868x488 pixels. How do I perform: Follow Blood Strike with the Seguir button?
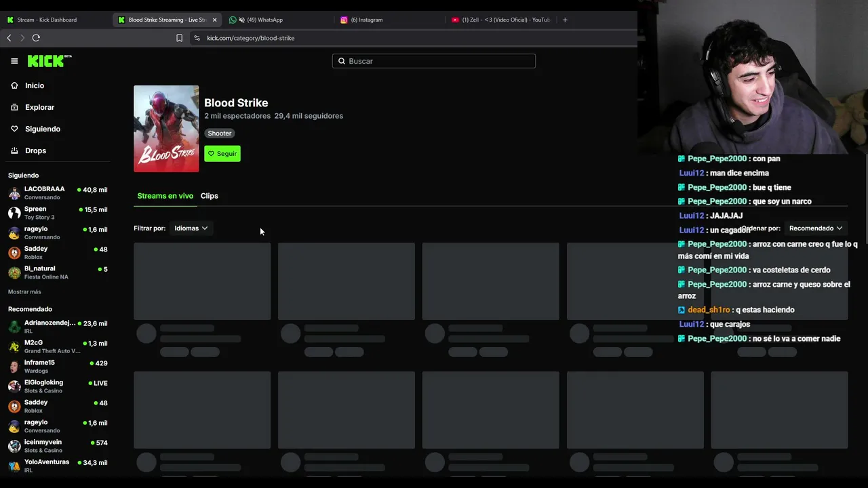point(222,154)
